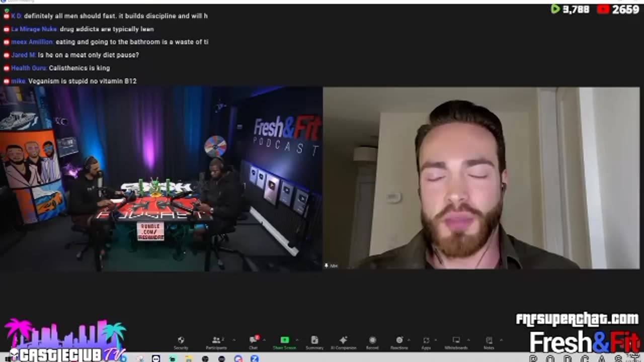This screenshot has width=644, height=362.
Task: Click the fnfsuperchat.com overlay text
Action: point(577,319)
